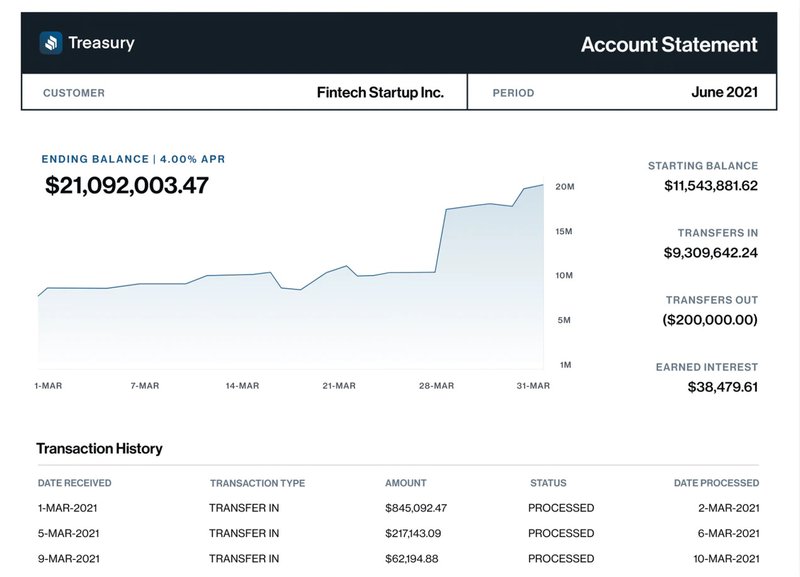Screen dimensions: 800x577
Task: Click the Earned Interest label
Action: 707,367
